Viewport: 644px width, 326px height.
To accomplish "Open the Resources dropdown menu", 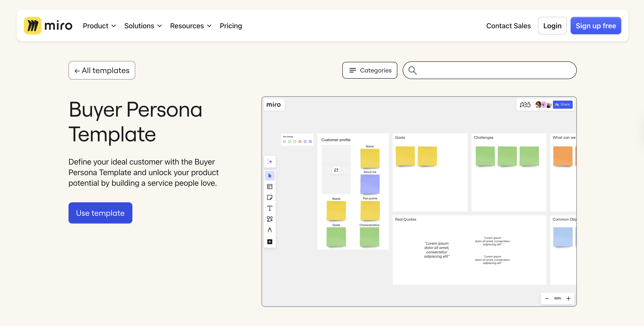I will point(191,26).
